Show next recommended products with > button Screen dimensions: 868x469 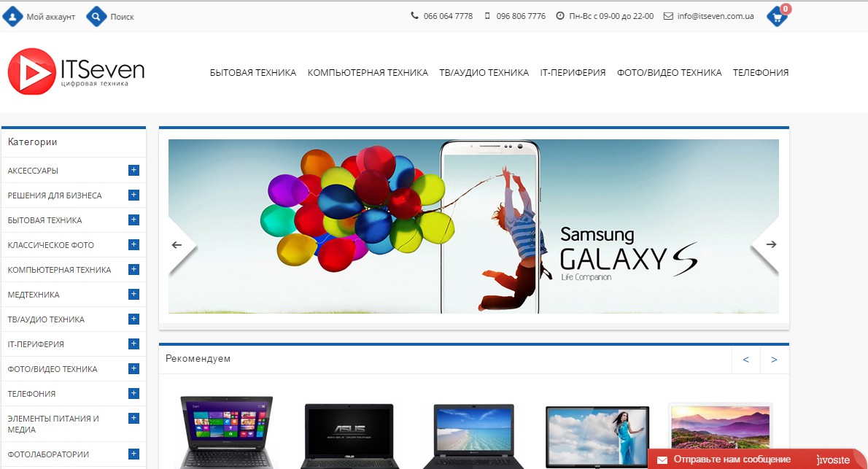point(775,360)
